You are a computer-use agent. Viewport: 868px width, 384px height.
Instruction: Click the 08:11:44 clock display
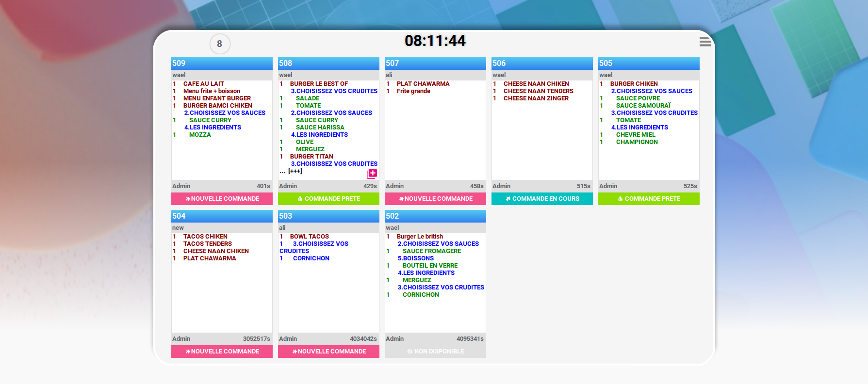click(435, 41)
